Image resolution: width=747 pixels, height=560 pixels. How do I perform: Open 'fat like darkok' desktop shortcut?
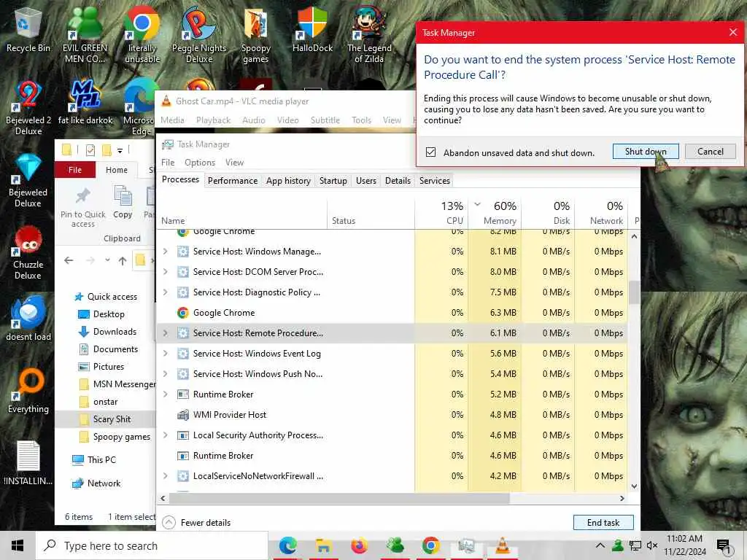(x=85, y=103)
